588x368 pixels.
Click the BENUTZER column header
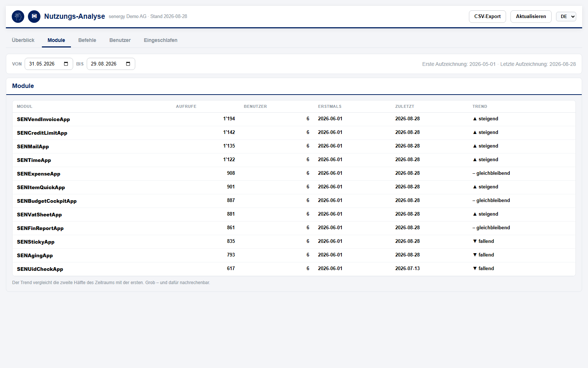[255, 107]
